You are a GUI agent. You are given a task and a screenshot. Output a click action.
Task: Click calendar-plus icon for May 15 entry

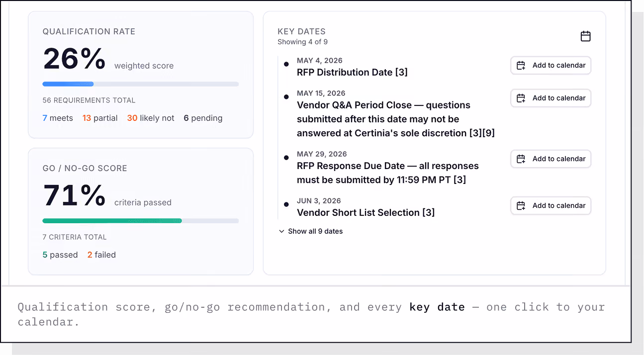click(x=521, y=98)
